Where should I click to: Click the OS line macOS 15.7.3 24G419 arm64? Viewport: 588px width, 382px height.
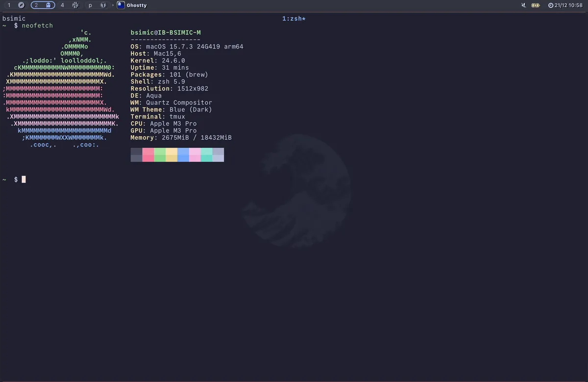pos(187,47)
